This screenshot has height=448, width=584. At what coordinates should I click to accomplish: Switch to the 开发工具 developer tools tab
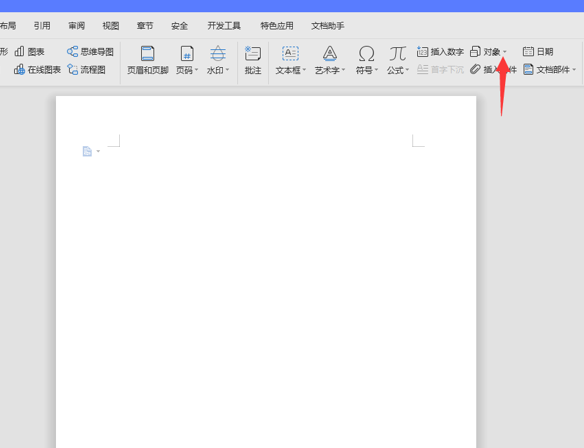[x=224, y=26]
